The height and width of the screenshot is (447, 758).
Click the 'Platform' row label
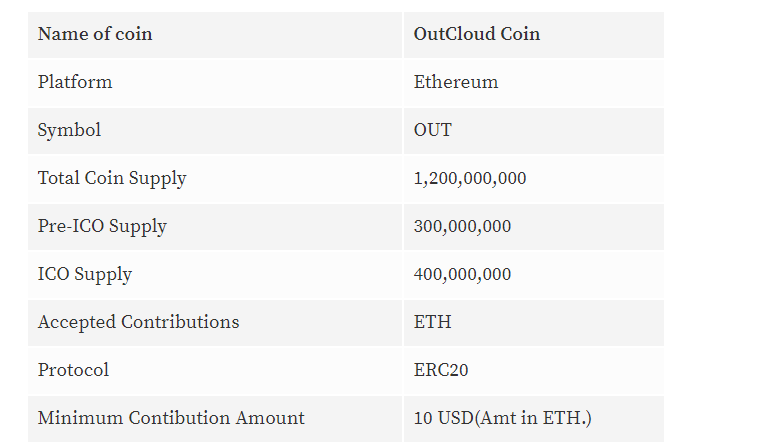pos(75,82)
